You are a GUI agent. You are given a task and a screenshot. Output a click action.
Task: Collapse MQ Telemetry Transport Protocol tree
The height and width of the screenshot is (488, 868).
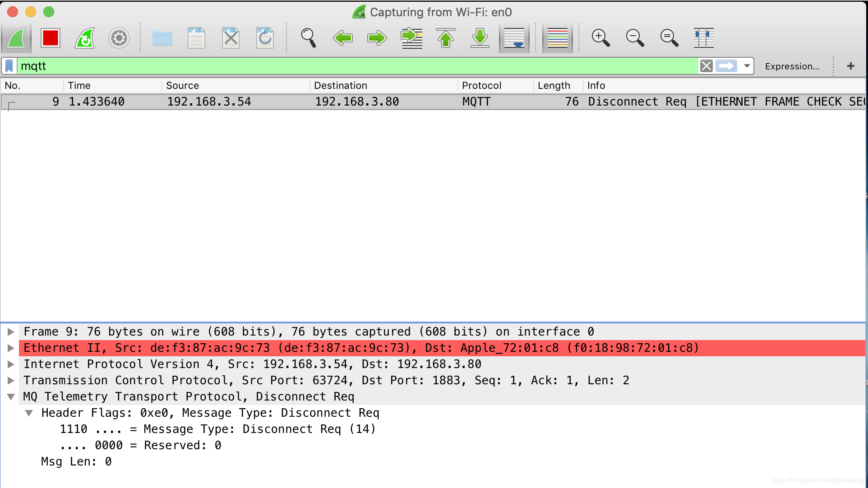(x=11, y=397)
